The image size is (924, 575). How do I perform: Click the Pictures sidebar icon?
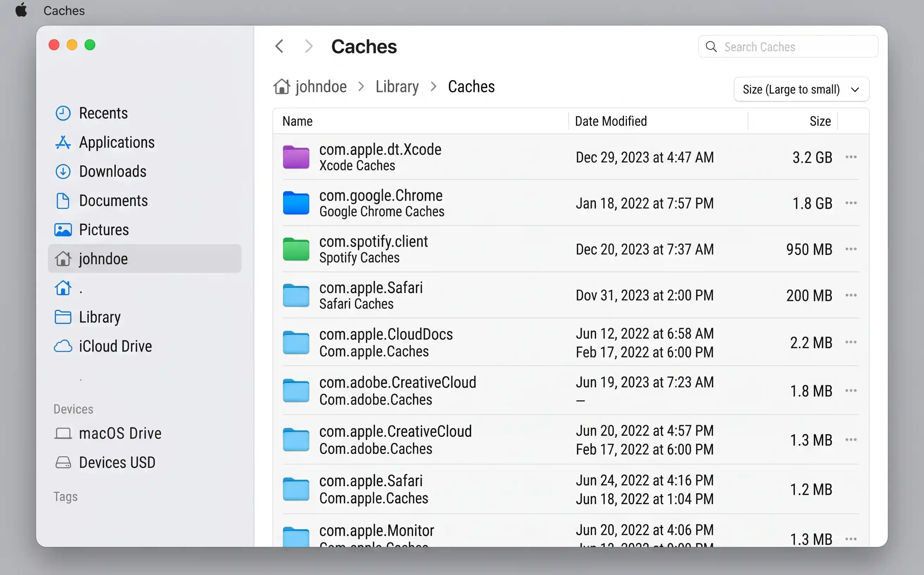[63, 230]
